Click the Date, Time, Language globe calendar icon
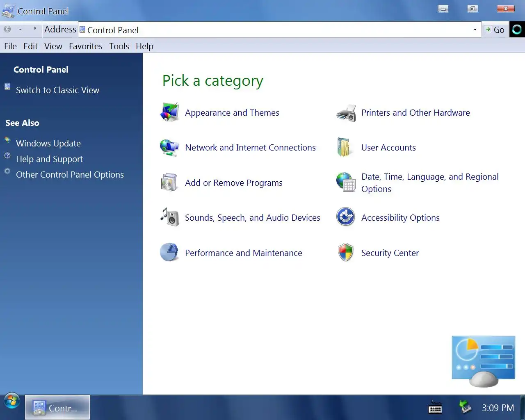The height and width of the screenshot is (420, 525). point(346,183)
